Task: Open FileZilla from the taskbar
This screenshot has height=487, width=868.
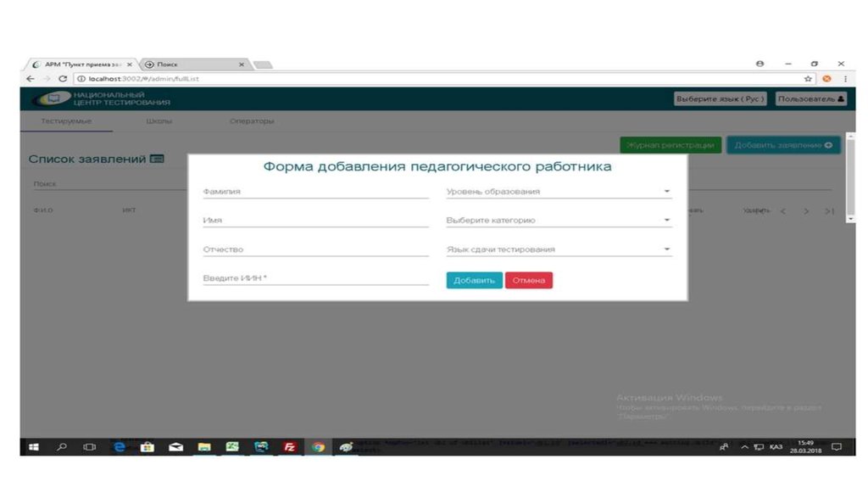Action: point(289,446)
